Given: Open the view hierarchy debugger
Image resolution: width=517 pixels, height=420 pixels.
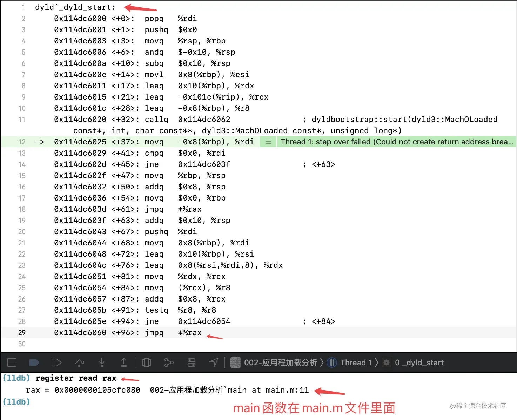Looking at the screenshot, I should (146, 363).
